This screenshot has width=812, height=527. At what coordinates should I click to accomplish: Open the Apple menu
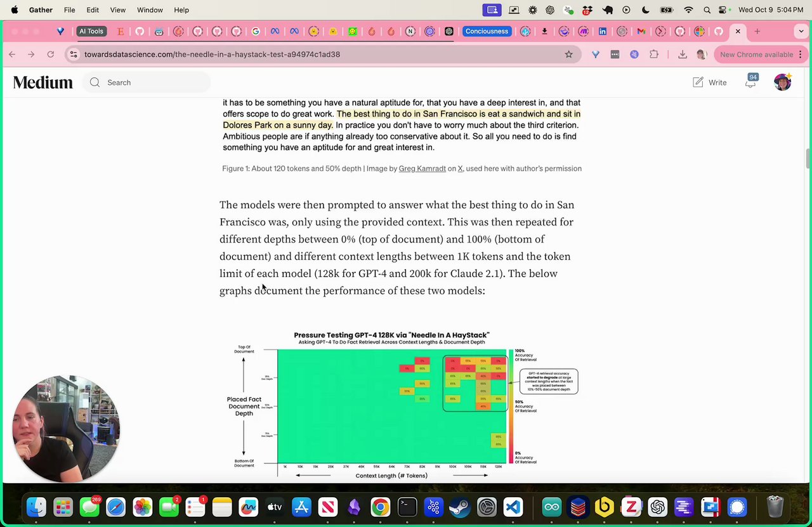(x=14, y=10)
